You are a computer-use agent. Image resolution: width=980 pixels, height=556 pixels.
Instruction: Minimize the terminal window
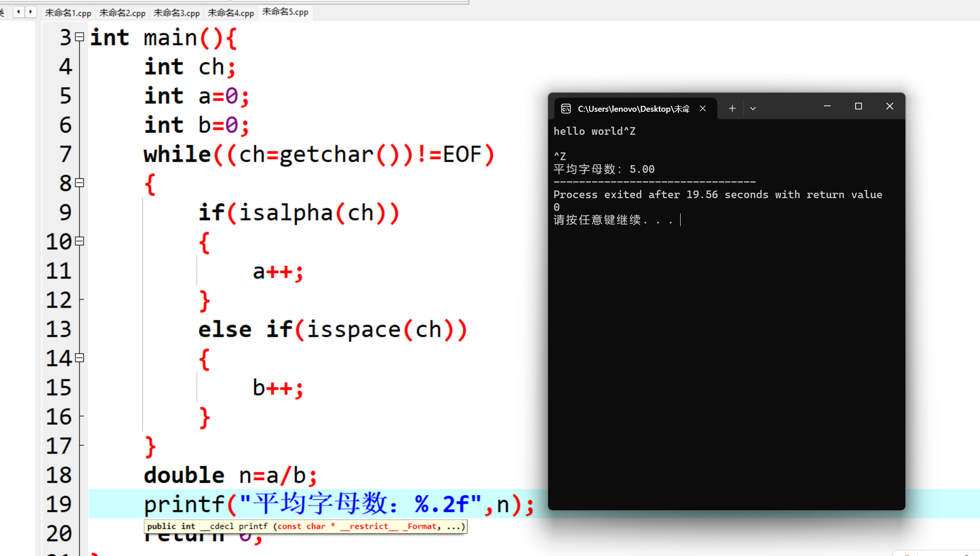click(827, 106)
